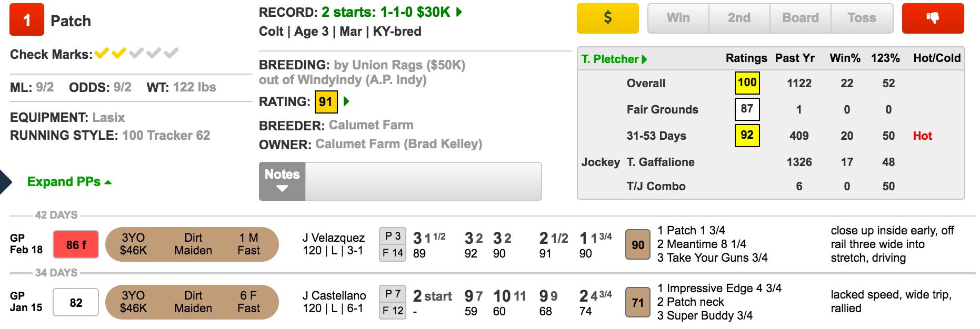Click the yellow dollar sign button
980x329 pixels.
607,18
